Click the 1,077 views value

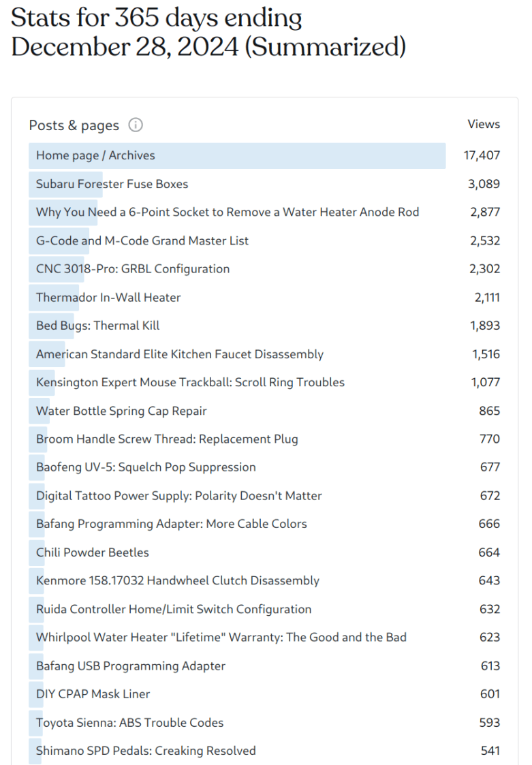[x=486, y=383]
